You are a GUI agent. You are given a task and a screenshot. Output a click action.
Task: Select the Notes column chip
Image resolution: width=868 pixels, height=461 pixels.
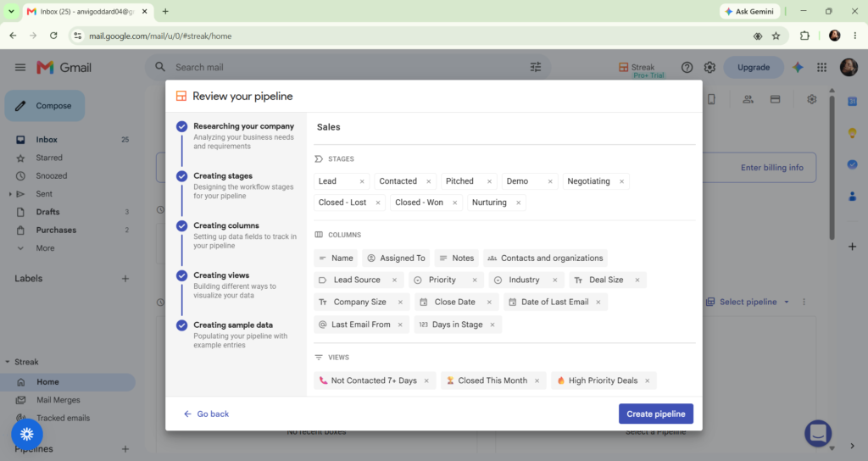tap(457, 258)
